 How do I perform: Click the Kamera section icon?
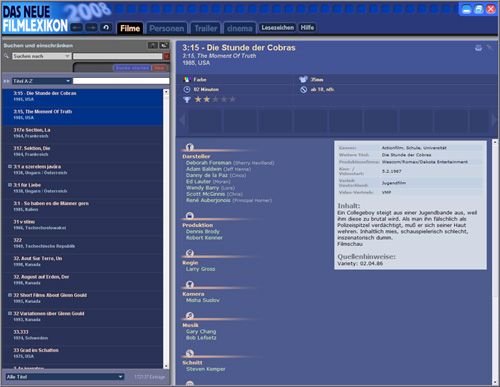coord(190,284)
